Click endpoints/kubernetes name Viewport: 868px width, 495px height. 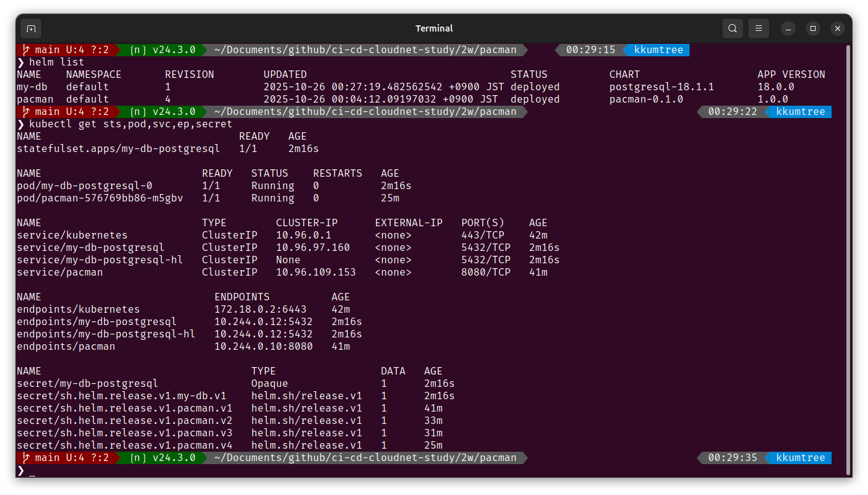click(x=78, y=309)
